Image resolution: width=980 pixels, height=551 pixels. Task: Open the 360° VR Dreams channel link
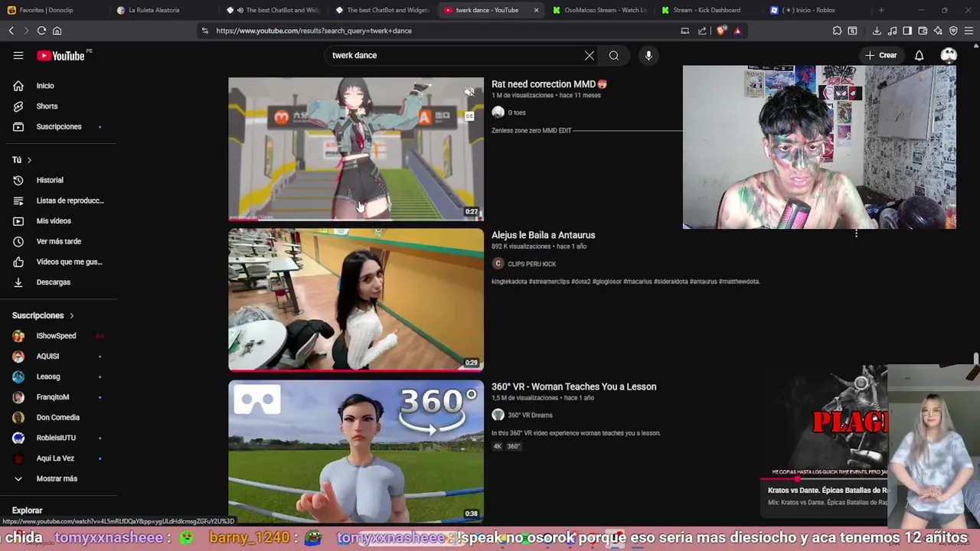(x=530, y=415)
